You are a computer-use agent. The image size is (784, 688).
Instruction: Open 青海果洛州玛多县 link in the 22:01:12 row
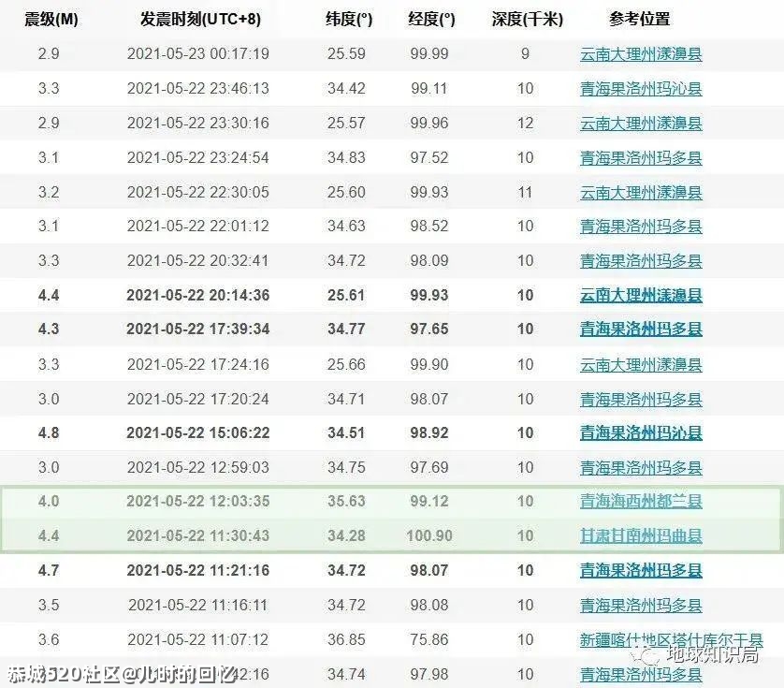point(641,227)
